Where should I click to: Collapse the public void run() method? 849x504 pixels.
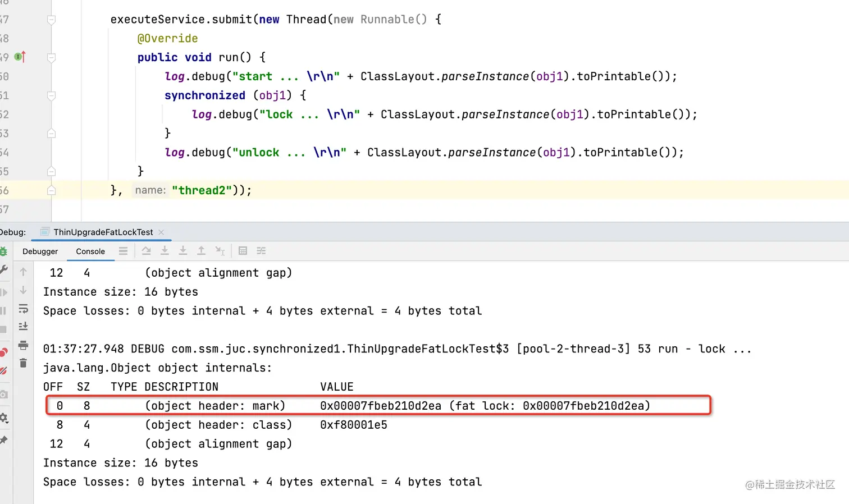coord(51,57)
